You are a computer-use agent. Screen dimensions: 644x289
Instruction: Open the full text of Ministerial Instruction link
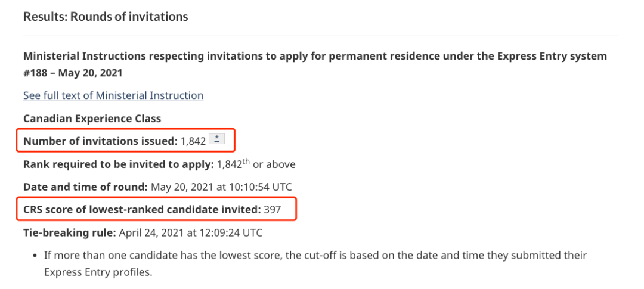pyautogui.click(x=113, y=96)
